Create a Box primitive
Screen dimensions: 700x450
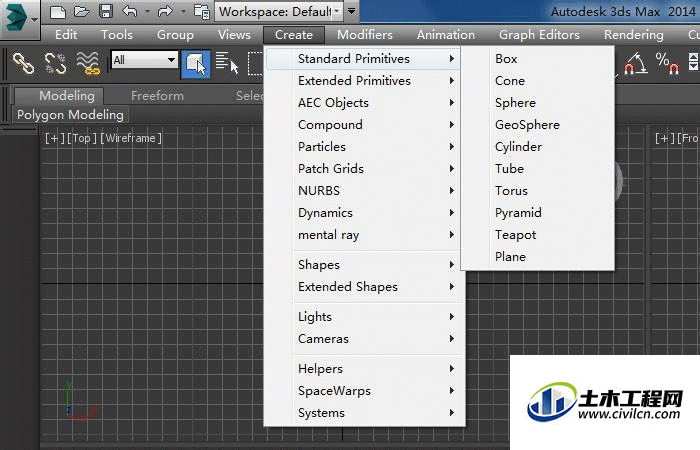[x=538, y=58]
